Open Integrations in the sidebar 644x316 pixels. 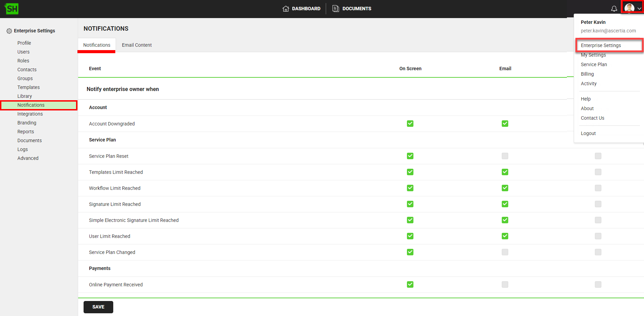pos(30,114)
